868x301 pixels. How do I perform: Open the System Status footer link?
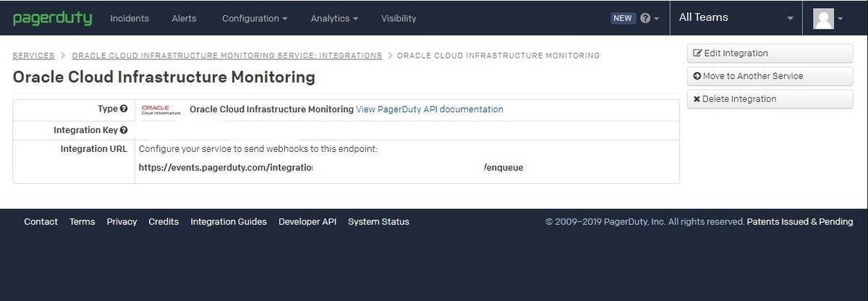(378, 221)
